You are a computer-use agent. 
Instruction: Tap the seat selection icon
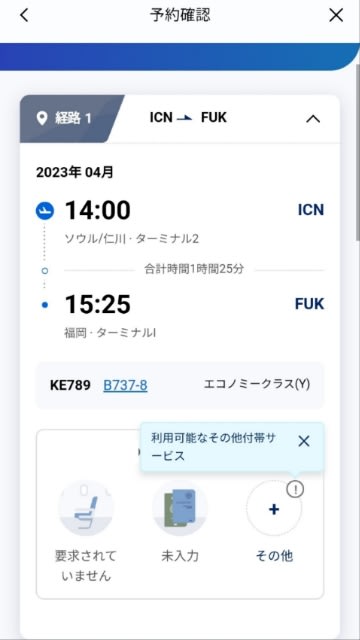pyautogui.click(x=86, y=508)
